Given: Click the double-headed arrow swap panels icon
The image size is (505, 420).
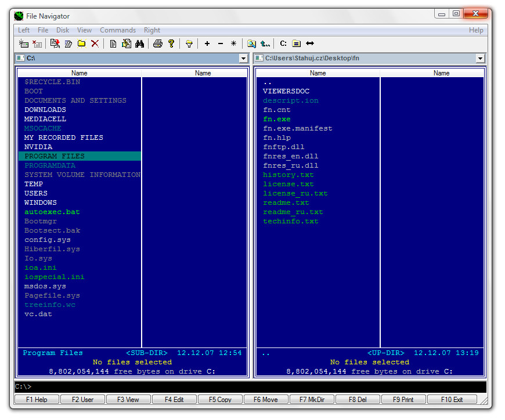Looking at the screenshot, I should pos(310,44).
